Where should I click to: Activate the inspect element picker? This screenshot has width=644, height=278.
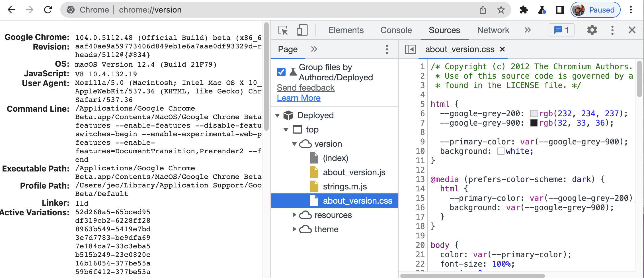click(283, 30)
